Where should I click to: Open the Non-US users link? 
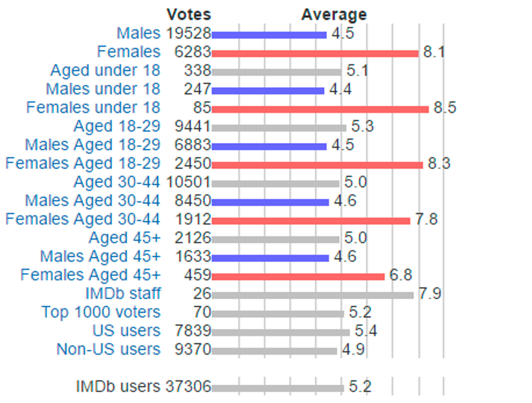pos(109,349)
